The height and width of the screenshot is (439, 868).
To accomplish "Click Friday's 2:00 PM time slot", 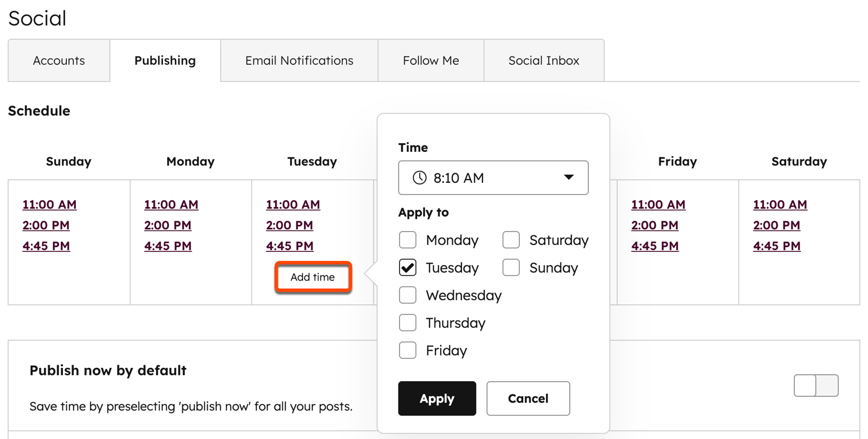I will coord(655,225).
